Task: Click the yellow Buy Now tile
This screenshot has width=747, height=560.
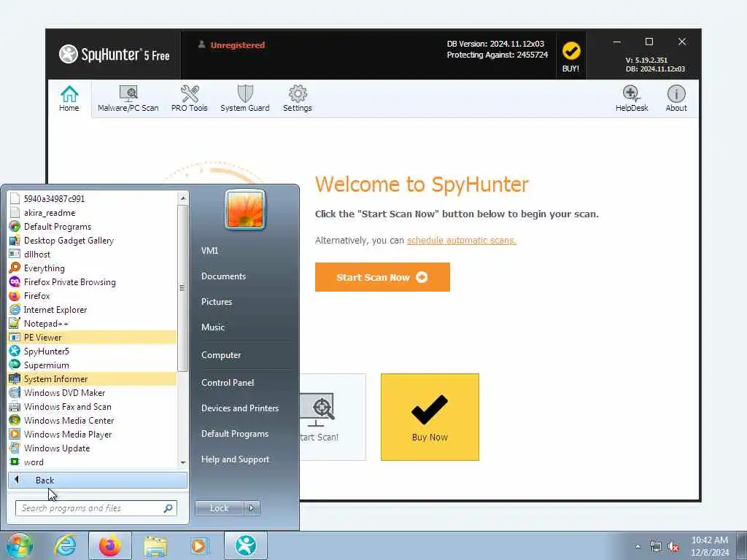Action: 430,417
